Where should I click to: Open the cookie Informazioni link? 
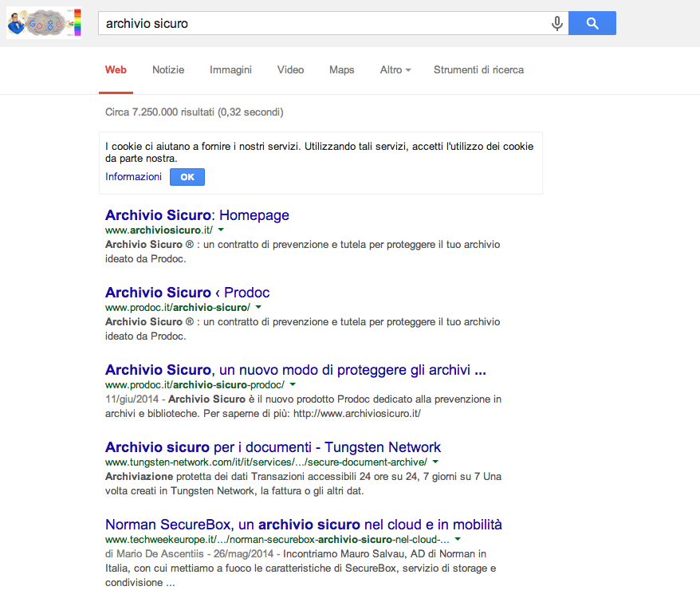point(133,177)
